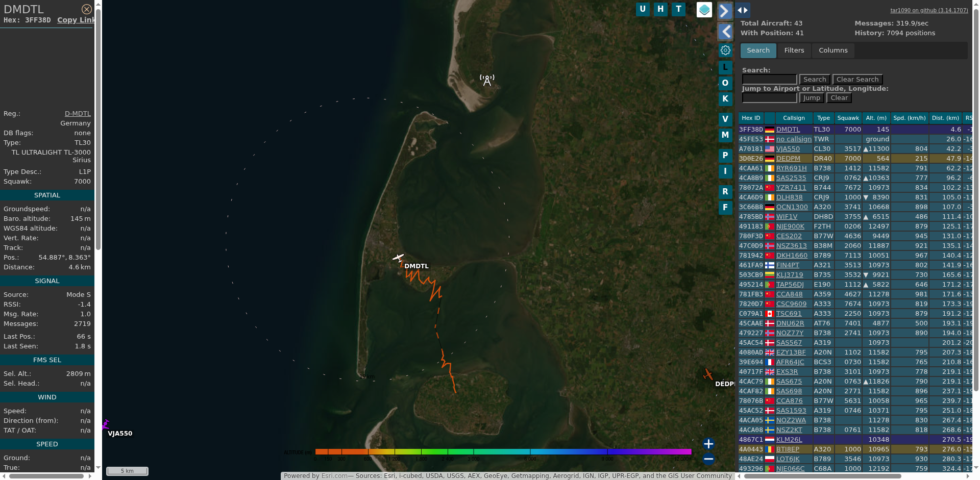Screen dimensions: 980x480
Task: Zoom out with the minus icon
Action: (708, 459)
